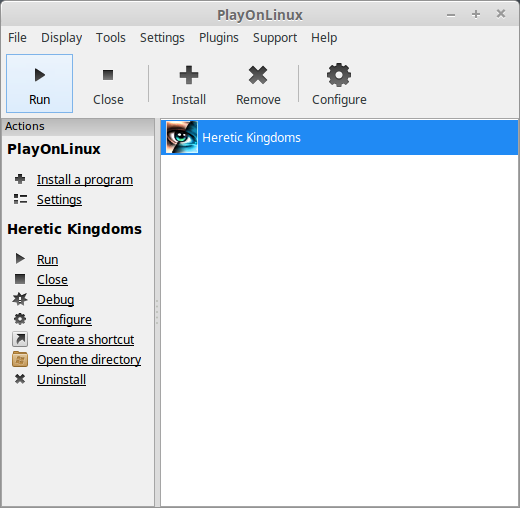Image resolution: width=520 pixels, height=508 pixels.
Task: Open the Display menu
Action: [62, 38]
